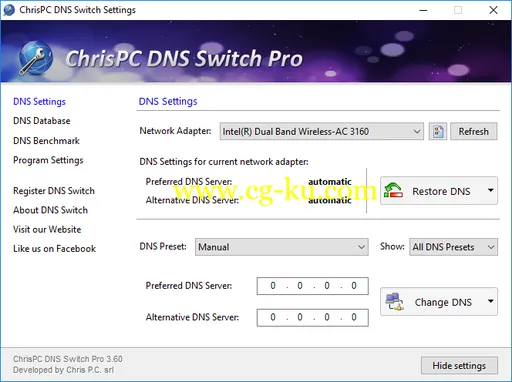512x382 pixels.
Task: Open the Restore DNS arrow menu
Action: [x=490, y=190]
